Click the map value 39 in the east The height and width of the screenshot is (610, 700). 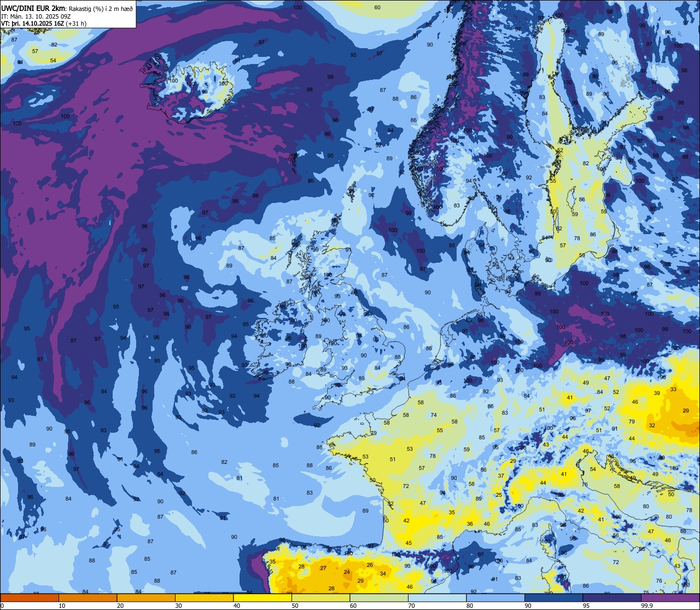[657, 393]
